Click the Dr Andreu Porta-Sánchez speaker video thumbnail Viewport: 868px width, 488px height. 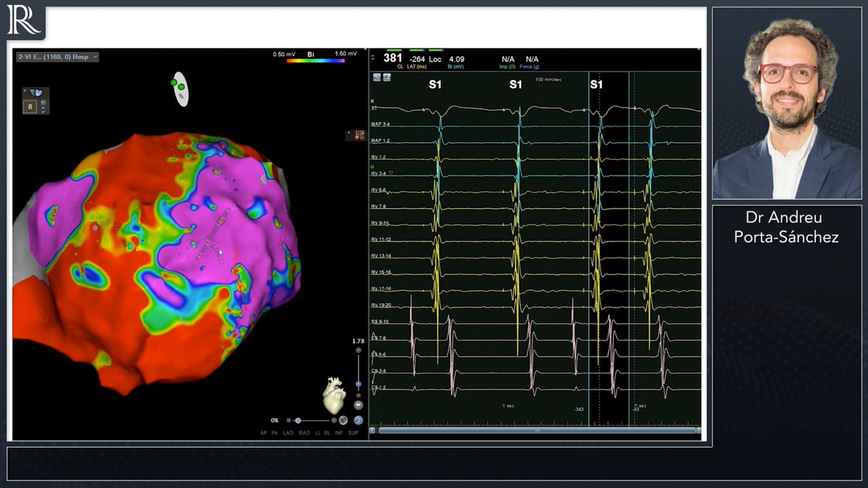click(787, 103)
